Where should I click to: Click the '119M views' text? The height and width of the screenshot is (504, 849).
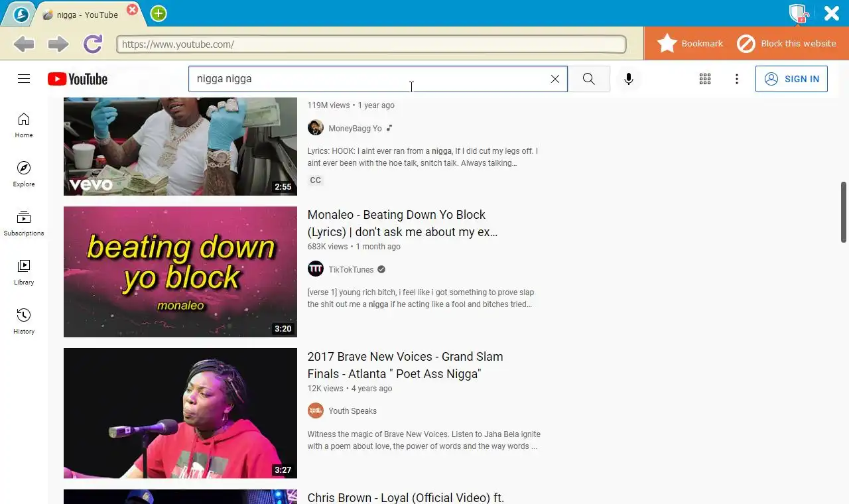328,105
